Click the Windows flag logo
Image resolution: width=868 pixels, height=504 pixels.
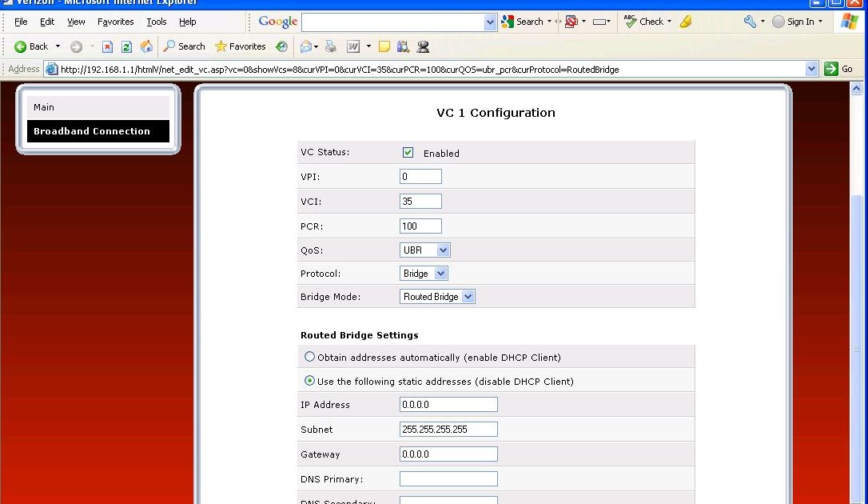coord(849,22)
